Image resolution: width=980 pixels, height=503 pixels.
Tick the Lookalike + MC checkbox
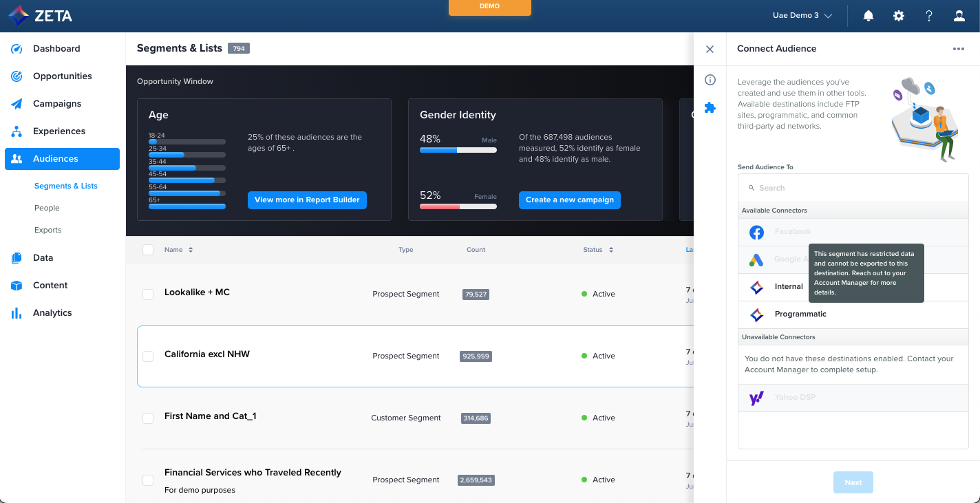[148, 295]
